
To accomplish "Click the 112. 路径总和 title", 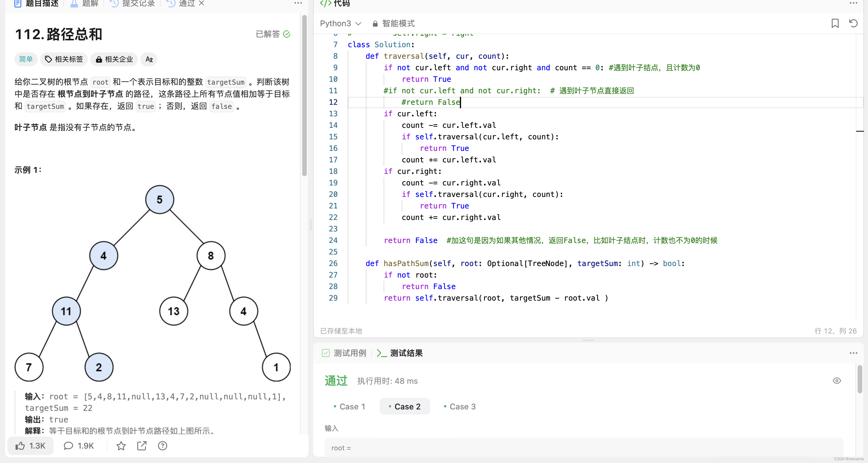I will click(58, 34).
